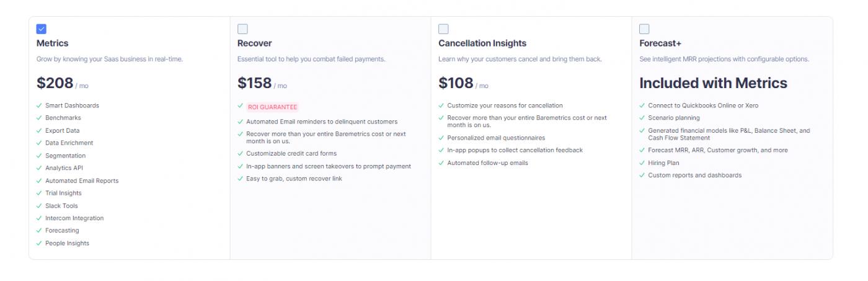Click the checkmark beside Personalized email questionnaires
The height and width of the screenshot is (281, 868).
[x=441, y=138]
